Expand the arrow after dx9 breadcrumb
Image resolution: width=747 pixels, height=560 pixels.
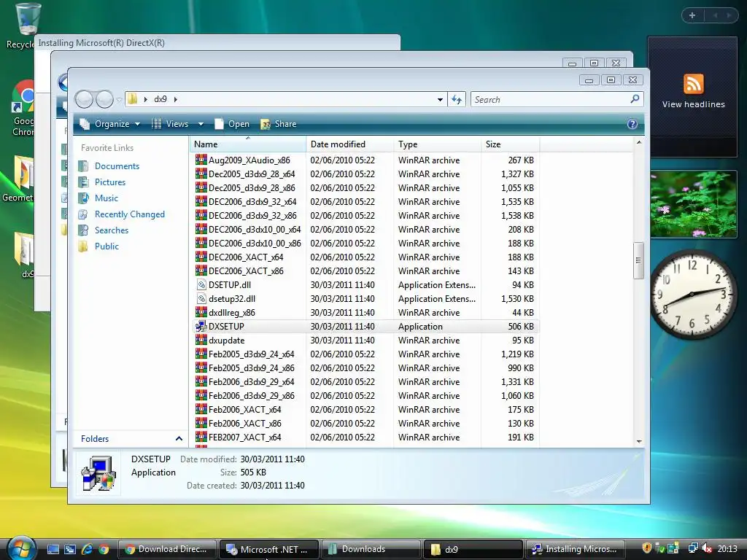[175, 99]
